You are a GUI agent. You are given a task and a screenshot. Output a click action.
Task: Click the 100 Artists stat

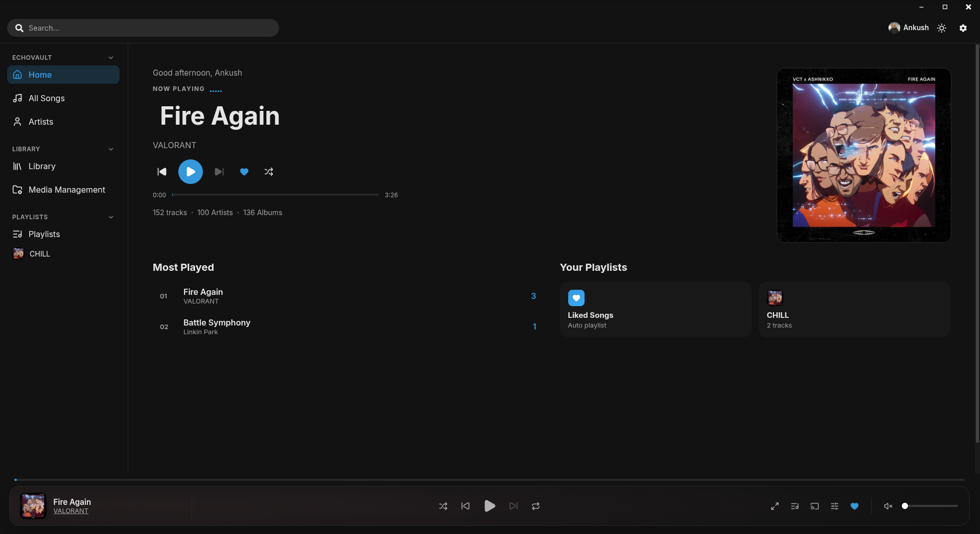215,213
